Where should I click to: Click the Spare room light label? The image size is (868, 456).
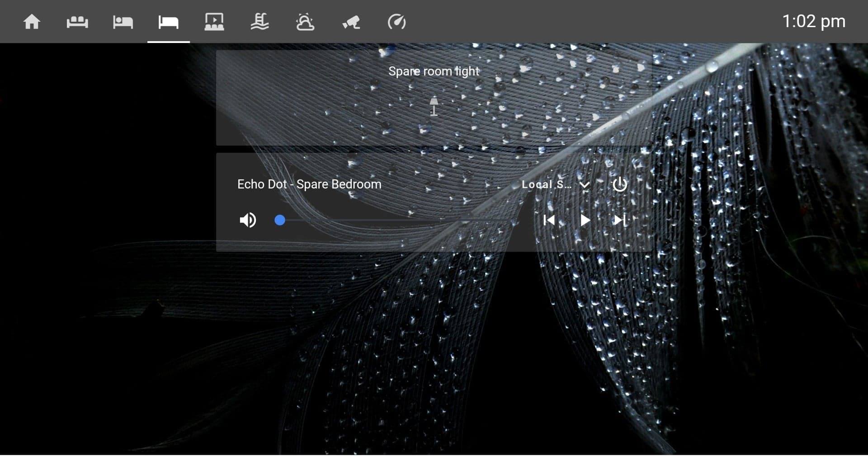pos(434,71)
